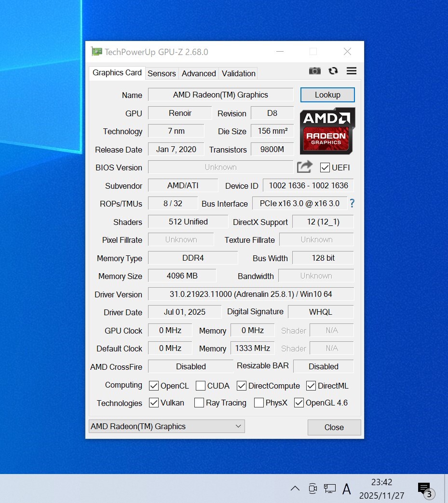Click the refresh icon in GPU-Z
Viewport: 448px width, 503px height.
(x=333, y=71)
